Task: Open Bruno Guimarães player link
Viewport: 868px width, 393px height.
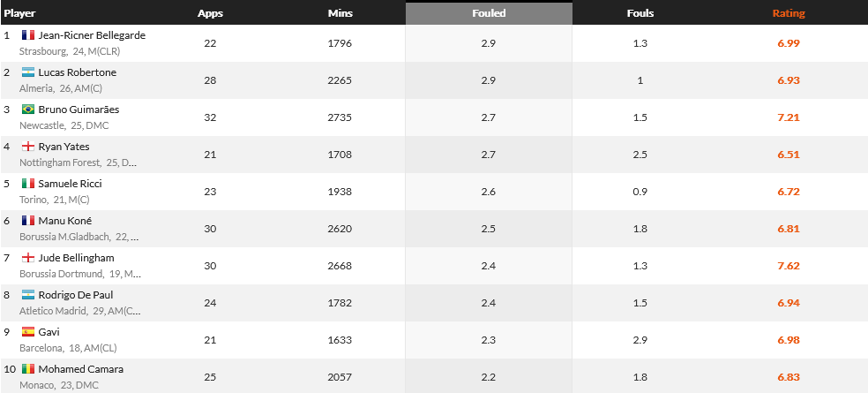Action: pos(79,110)
